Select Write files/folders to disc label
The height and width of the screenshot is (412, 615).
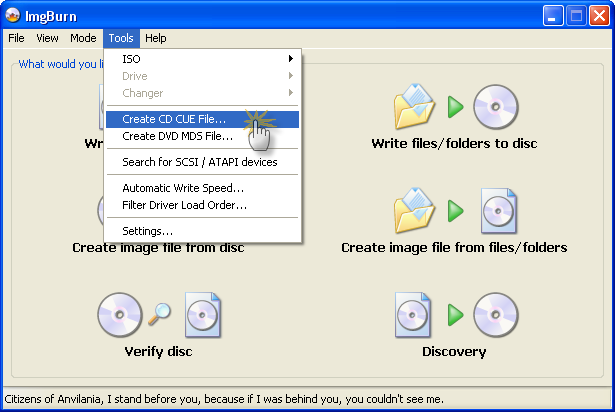click(x=454, y=144)
